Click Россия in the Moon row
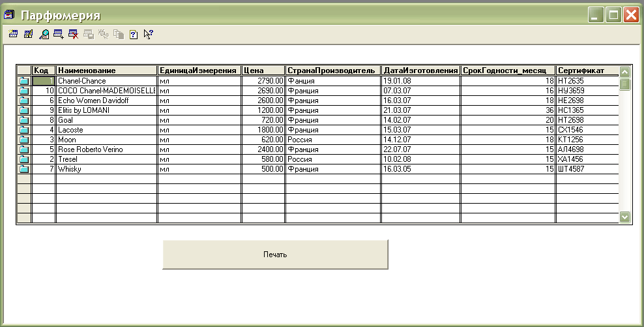The width and height of the screenshot is (644, 327). [x=333, y=140]
